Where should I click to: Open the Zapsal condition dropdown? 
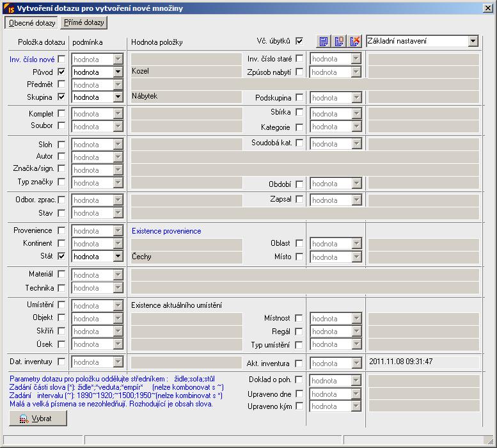click(356, 200)
